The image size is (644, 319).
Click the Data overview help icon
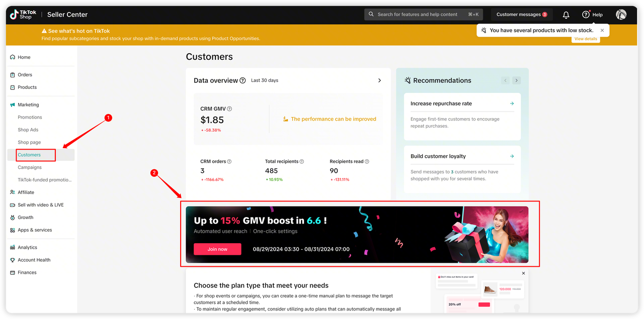coord(243,80)
